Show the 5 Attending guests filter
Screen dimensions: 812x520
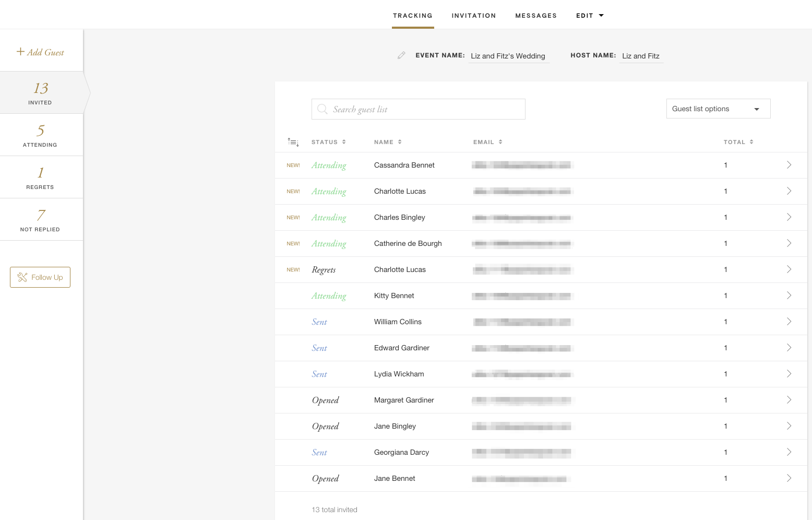41,135
